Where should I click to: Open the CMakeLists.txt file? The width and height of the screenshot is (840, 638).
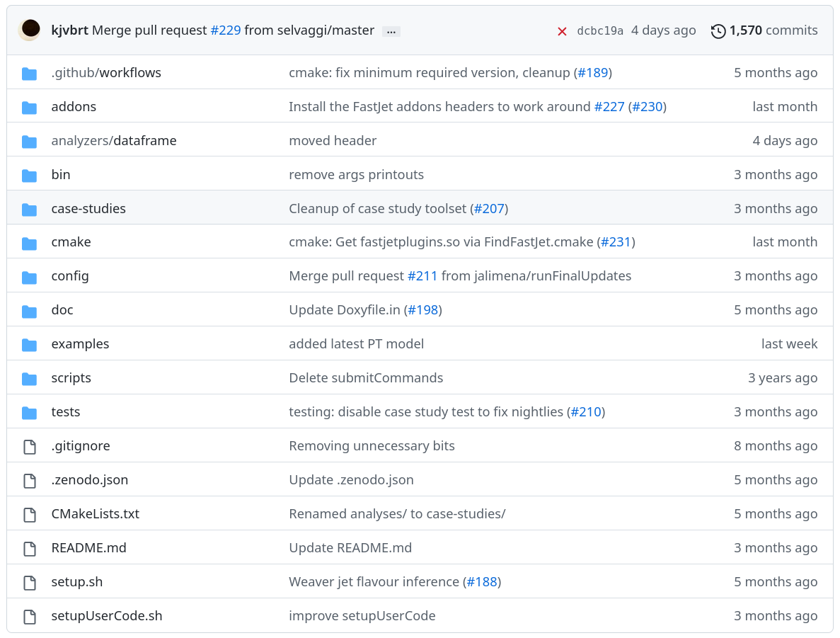96,514
